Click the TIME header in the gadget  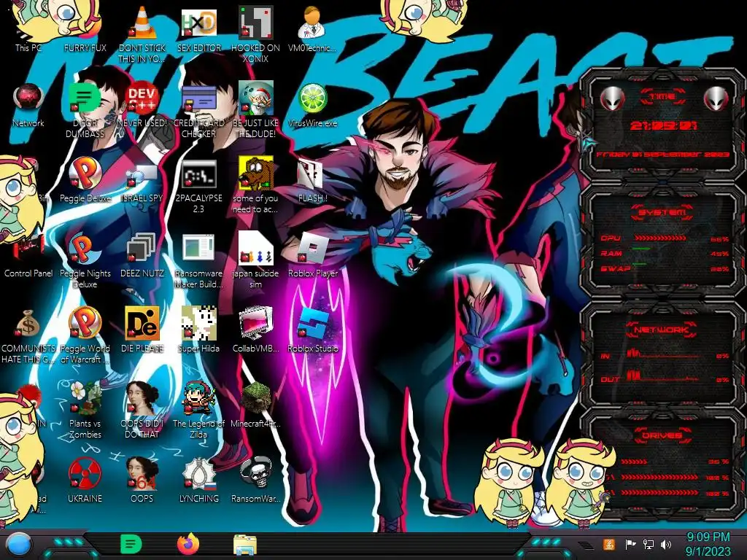coord(662,96)
